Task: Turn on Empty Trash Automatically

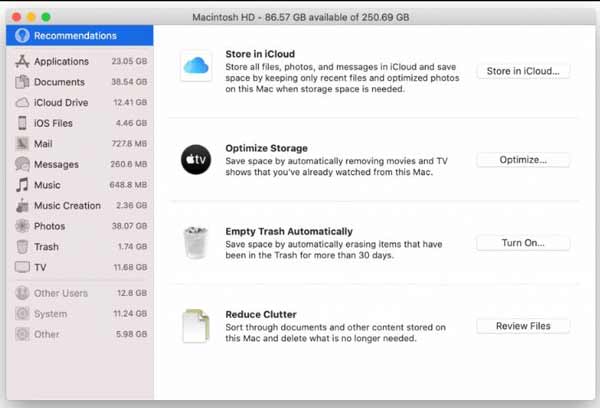Action: click(523, 243)
